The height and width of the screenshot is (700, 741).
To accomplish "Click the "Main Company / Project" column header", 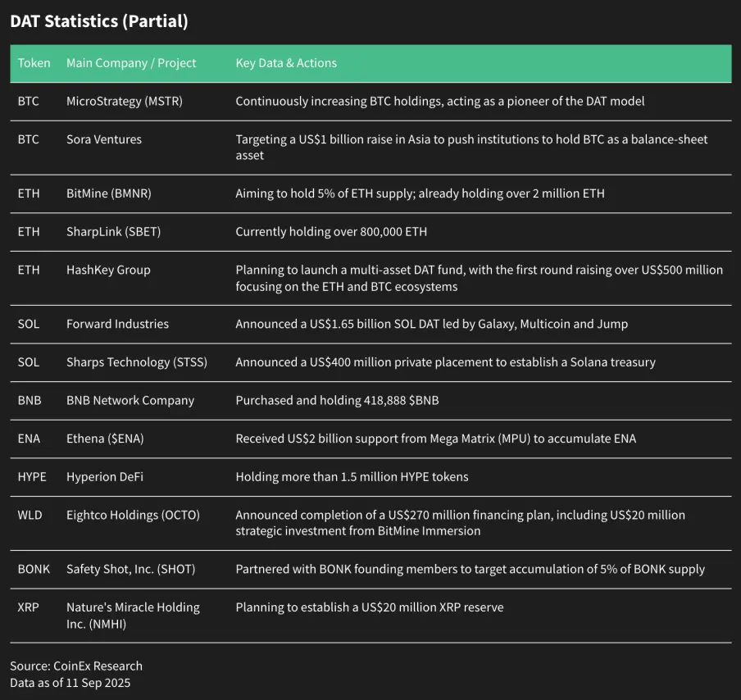I will [x=131, y=63].
